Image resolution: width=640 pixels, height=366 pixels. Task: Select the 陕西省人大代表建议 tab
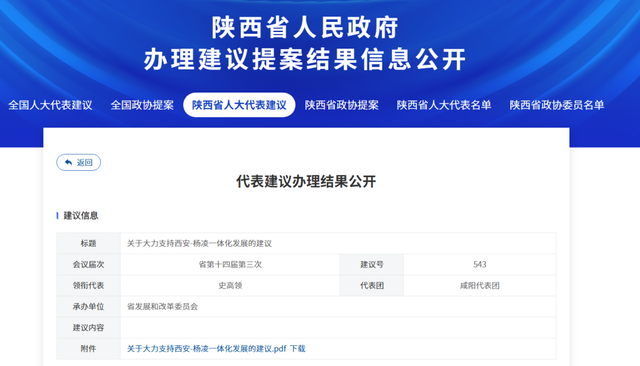pos(239,105)
